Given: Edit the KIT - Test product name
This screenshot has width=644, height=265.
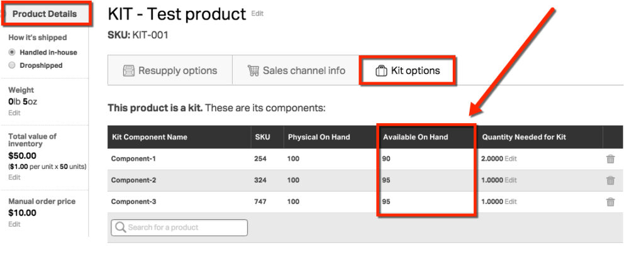Looking at the screenshot, I should 258,13.
